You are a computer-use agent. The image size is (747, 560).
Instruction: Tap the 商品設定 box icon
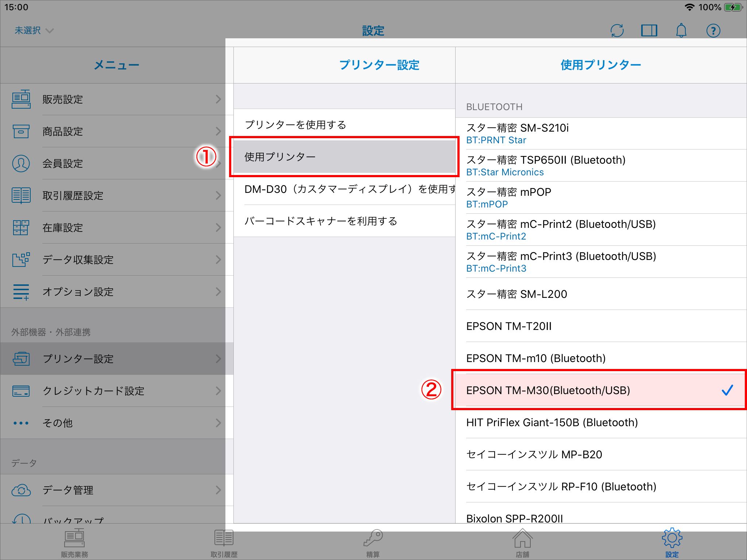[21, 131]
